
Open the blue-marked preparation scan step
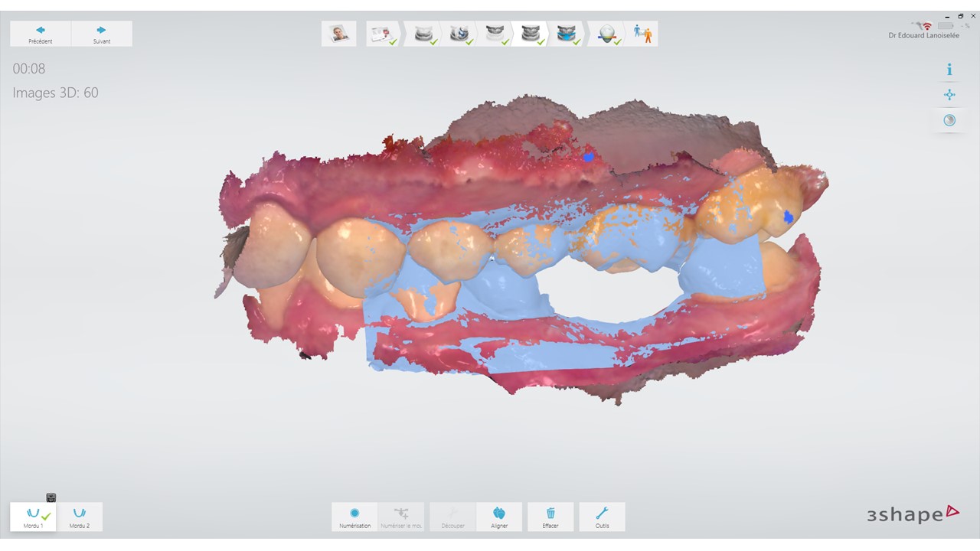point(459,34)
